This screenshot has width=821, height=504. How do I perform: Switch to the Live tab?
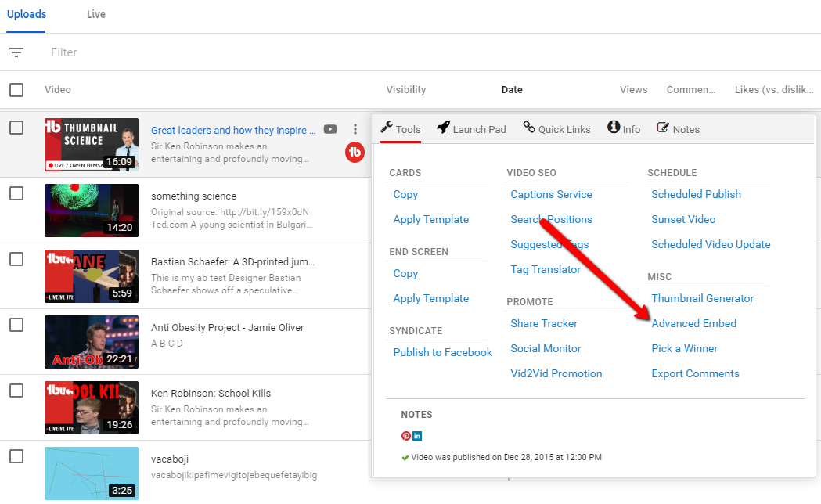click(x=95, y=15)
